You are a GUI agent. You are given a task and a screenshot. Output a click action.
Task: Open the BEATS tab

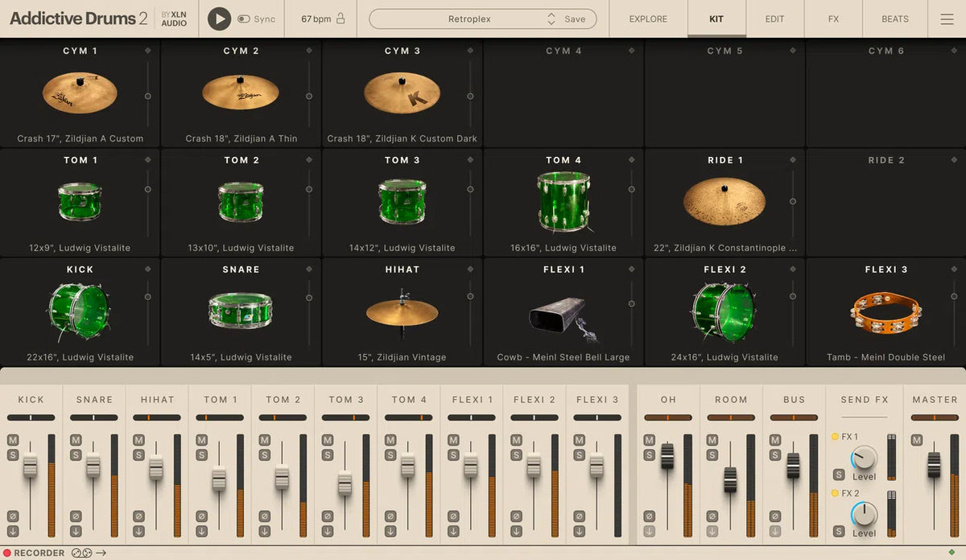tap(894, 19)
